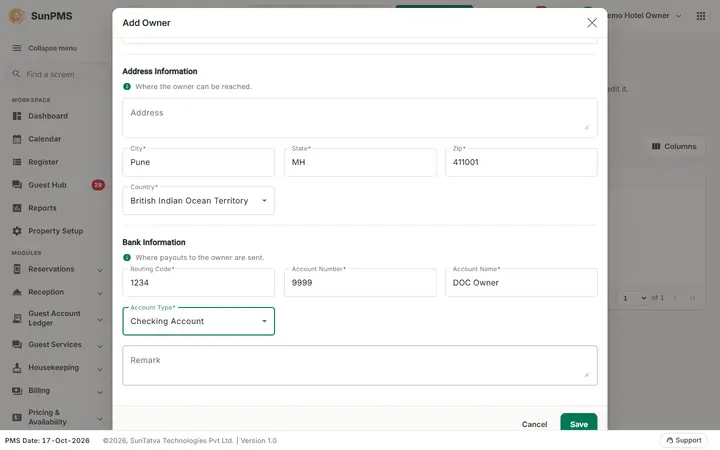Click the Collapse menu hamburger icon
Screen dimensions: 720x450
coord(17,48)
